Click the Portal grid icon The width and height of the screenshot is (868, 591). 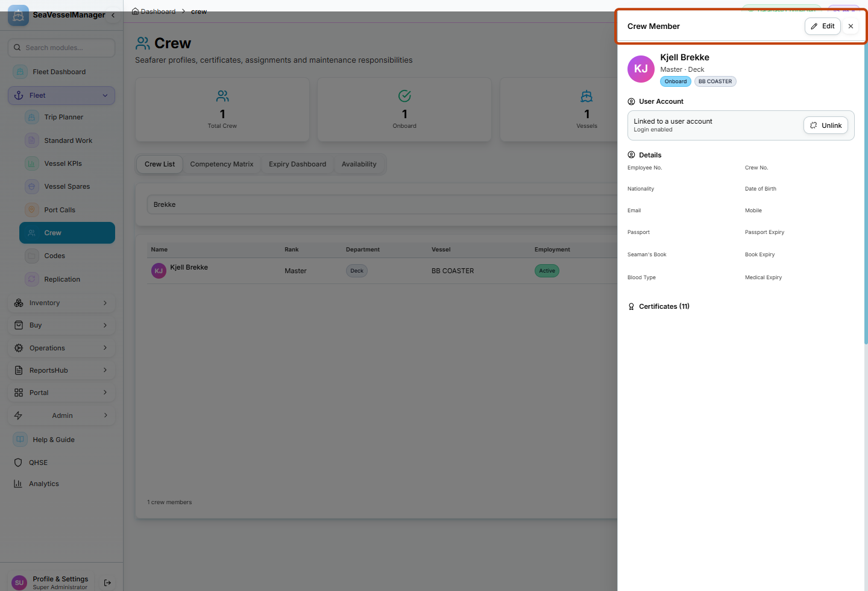coord(19,393)
